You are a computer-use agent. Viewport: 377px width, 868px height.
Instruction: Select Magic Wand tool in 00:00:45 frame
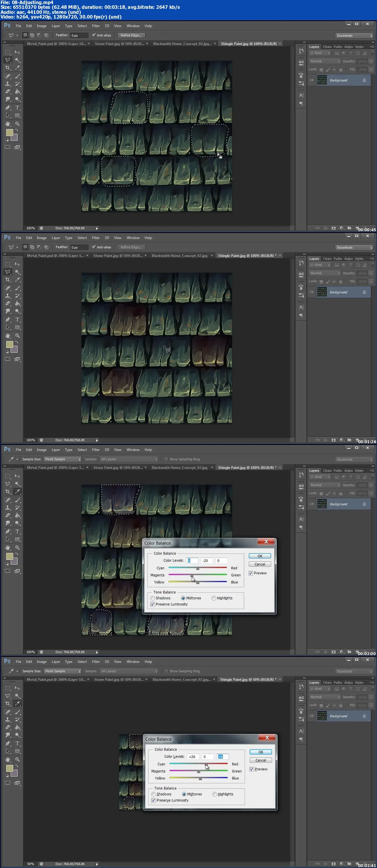point(17,60)
